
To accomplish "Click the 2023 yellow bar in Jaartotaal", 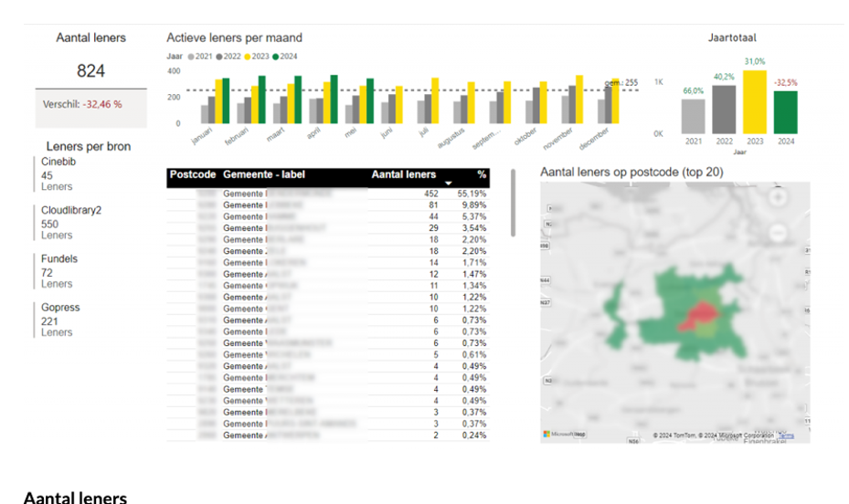I will pos(755,102).
